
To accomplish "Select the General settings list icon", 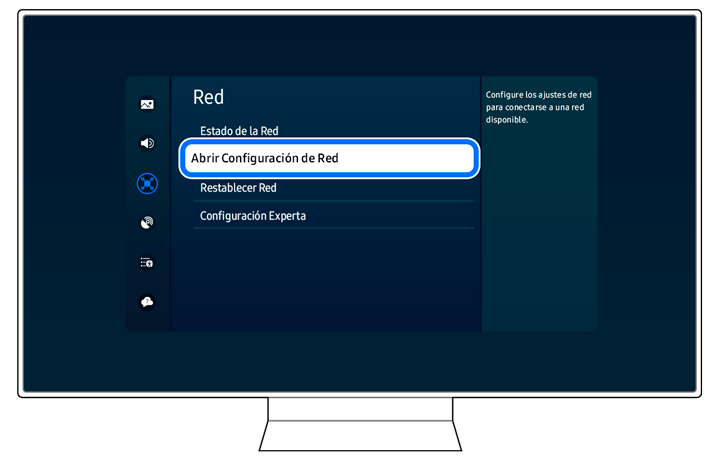I will (x=147, y=263).
